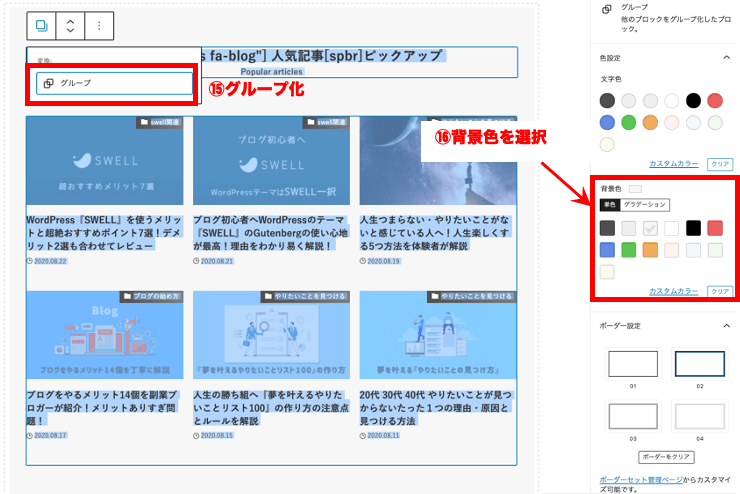Click the やりたいことリスト100 thumbnail
This screenshot has width=740, height=494.
click(x=271, y=335)
